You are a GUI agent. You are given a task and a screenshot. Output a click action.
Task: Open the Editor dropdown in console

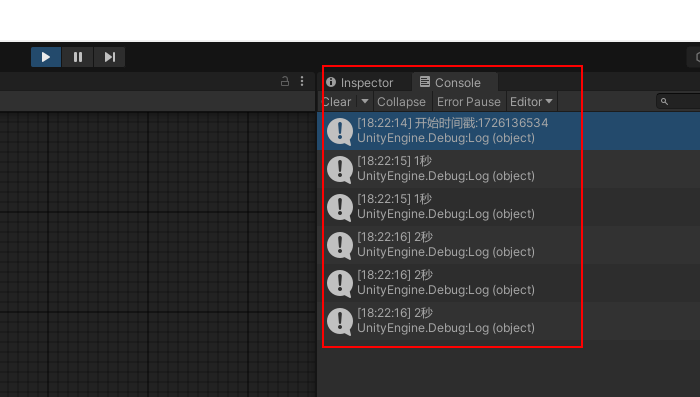(x=531, y=102)
